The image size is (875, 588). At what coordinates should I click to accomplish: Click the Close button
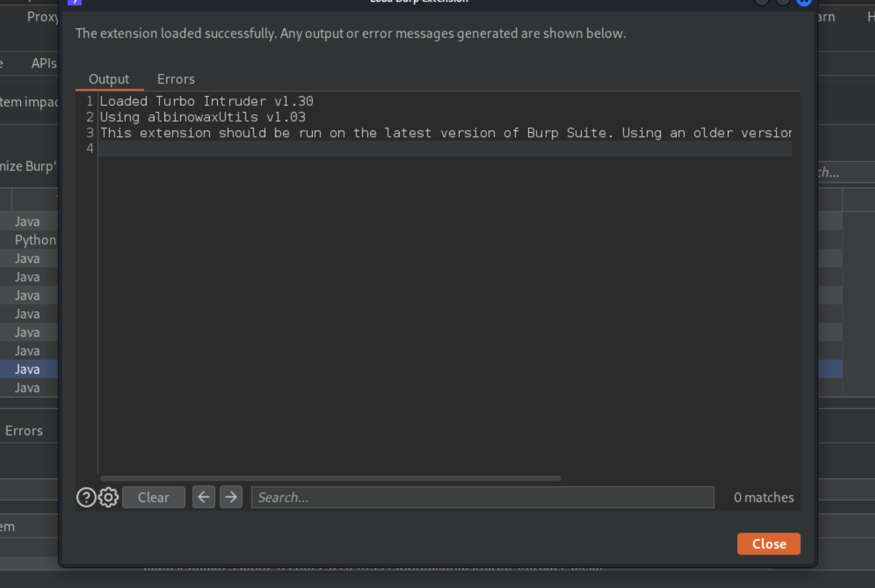769,543
